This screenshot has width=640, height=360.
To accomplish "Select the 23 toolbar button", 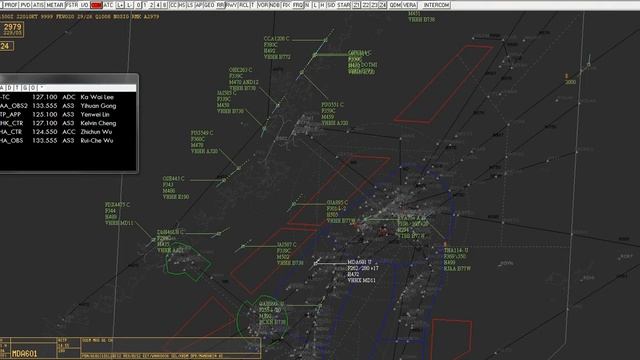I will click(x=374, y=5).
